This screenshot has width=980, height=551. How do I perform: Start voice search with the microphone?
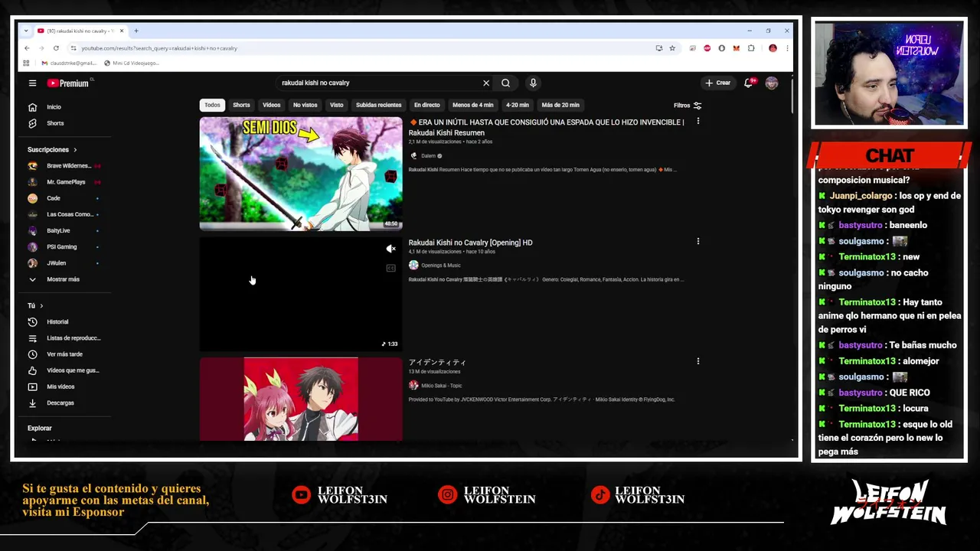point(533,83)
